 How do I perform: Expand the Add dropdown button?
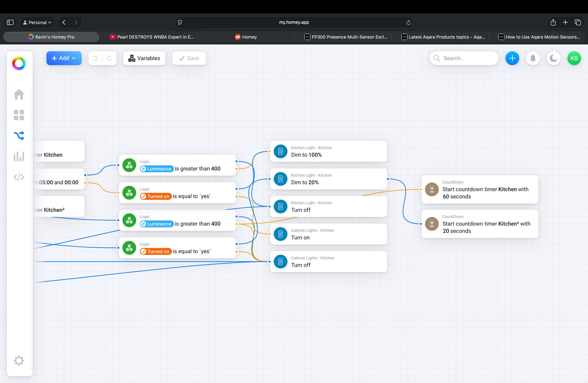click(64, 58)
